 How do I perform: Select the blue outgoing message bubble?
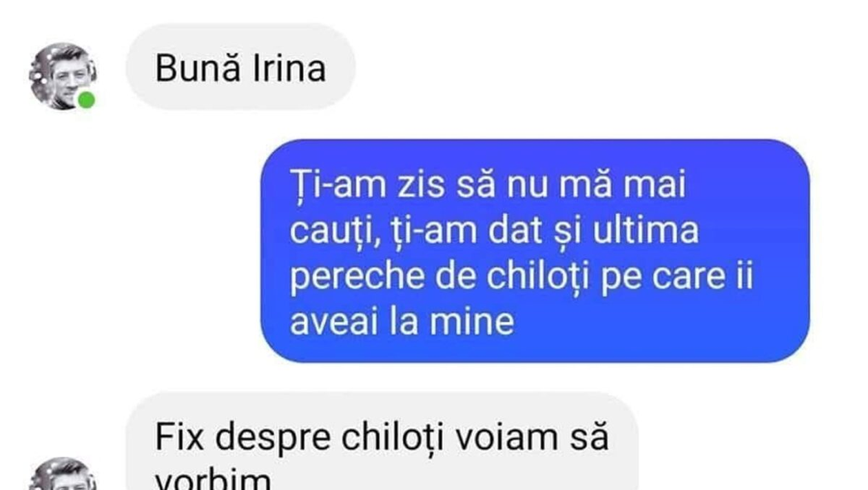pos(535,251)
